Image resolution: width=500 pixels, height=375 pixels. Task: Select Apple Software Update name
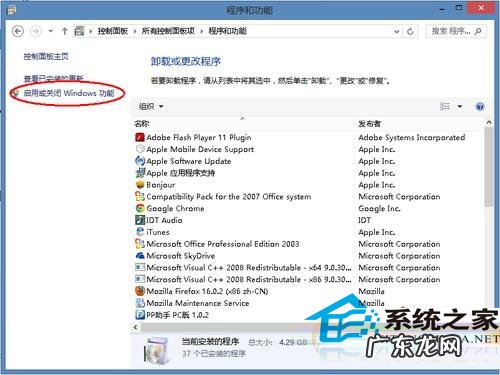[x=189, y=161]
